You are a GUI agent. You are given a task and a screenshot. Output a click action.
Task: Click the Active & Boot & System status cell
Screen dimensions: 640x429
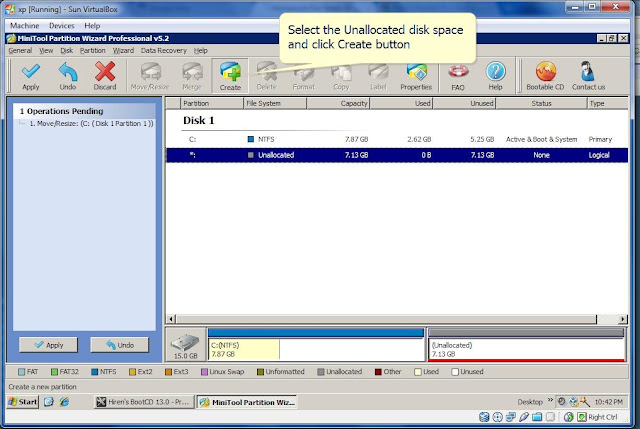(541, 139)
